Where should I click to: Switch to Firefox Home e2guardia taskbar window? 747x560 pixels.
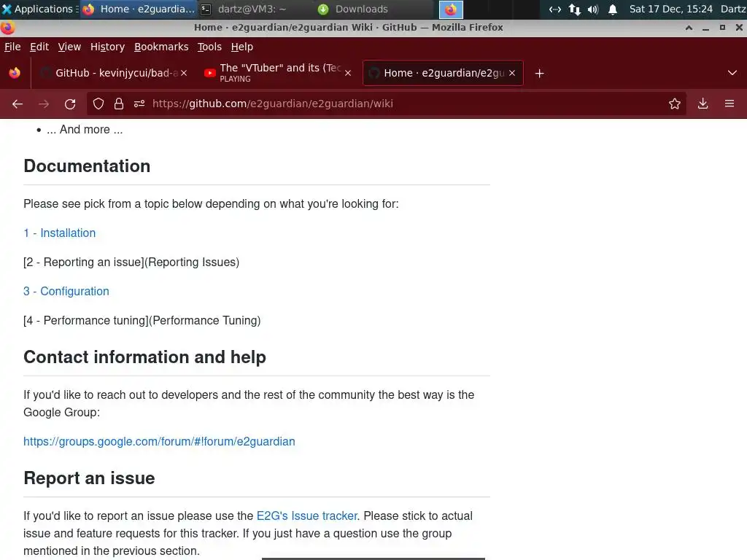pos(139,9)
